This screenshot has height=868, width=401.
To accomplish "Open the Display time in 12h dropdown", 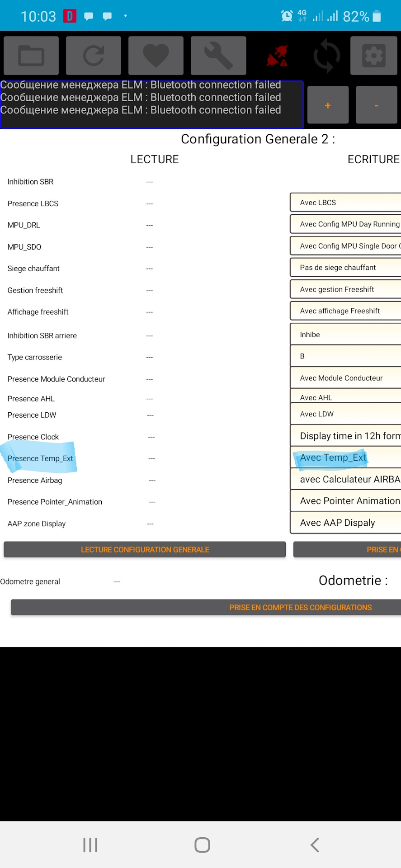I will 345,436.
